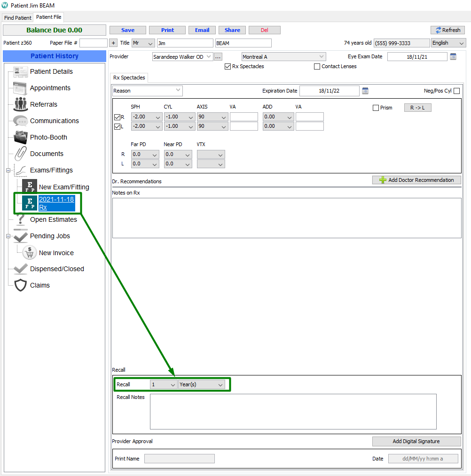The image size is (471, 476).
Task: Open right eye ADD dropdown
Action: coord(278,117)
